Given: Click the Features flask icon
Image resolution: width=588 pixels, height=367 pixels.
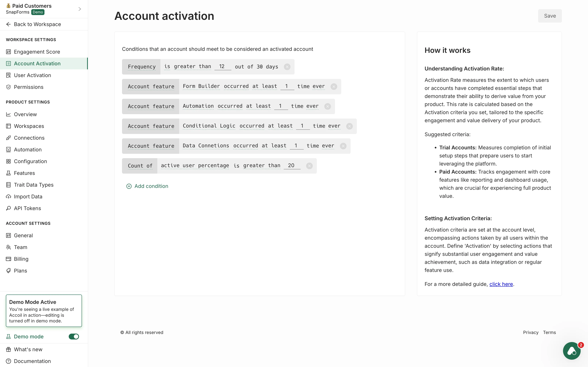Looking at the screenshot, I should (8, 173).
